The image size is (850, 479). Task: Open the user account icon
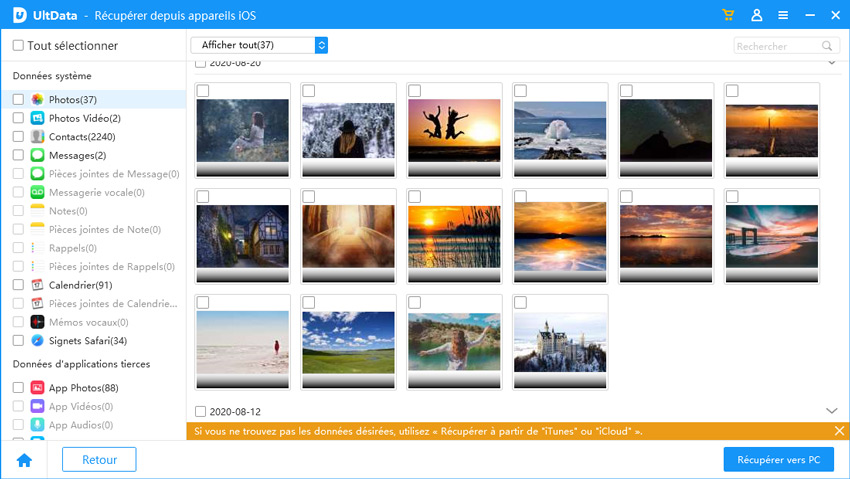756,16
